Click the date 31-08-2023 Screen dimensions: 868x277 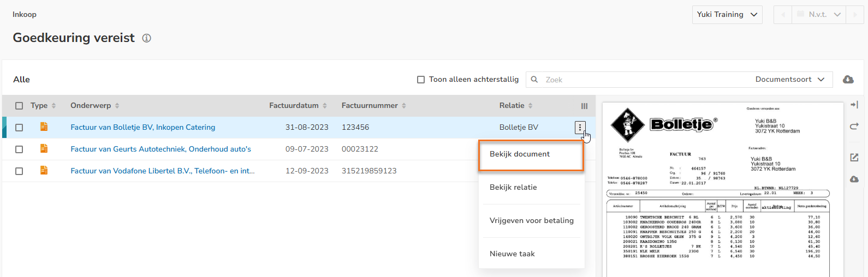[307, 128]
